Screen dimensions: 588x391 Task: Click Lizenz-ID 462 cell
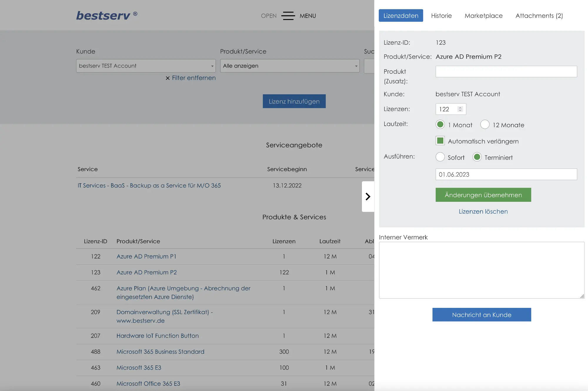click(96, 288)
